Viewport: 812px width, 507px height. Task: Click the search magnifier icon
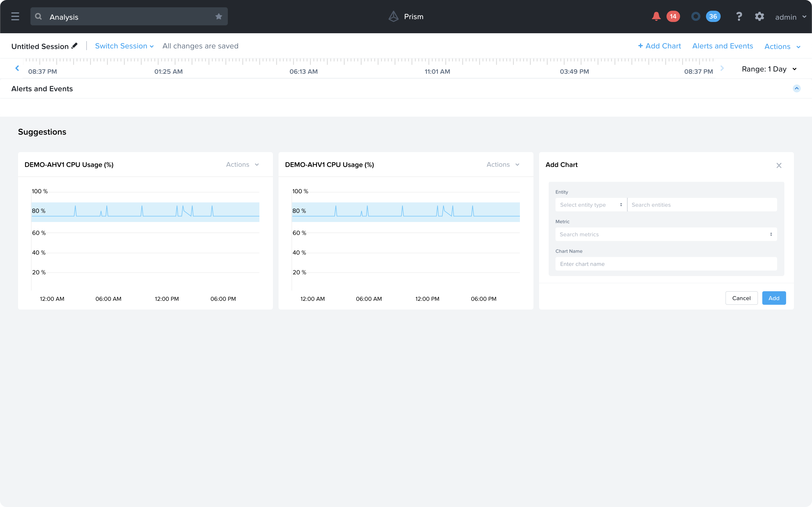[39, 16]
